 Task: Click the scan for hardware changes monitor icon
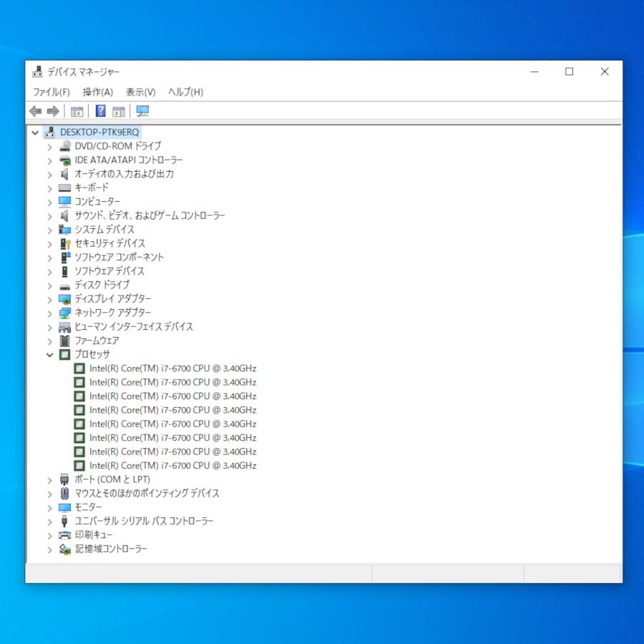[x=142, y=111]
